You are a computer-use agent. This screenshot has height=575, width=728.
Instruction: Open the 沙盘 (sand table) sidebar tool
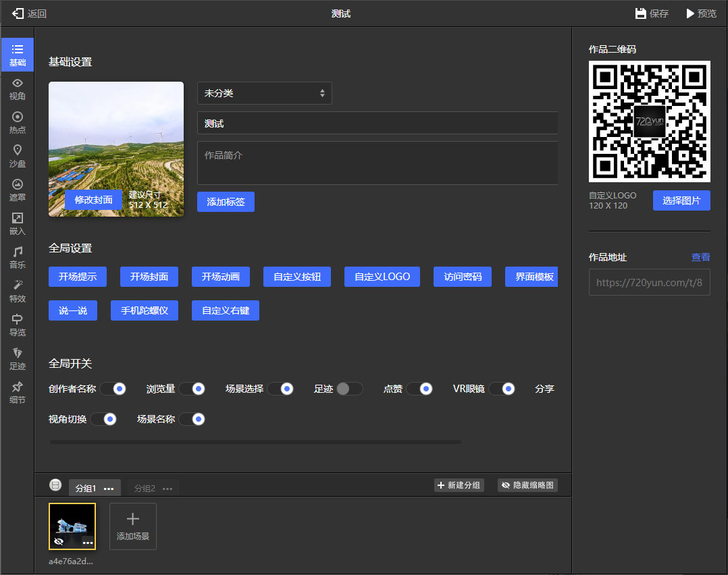click(x=18, y=156)
